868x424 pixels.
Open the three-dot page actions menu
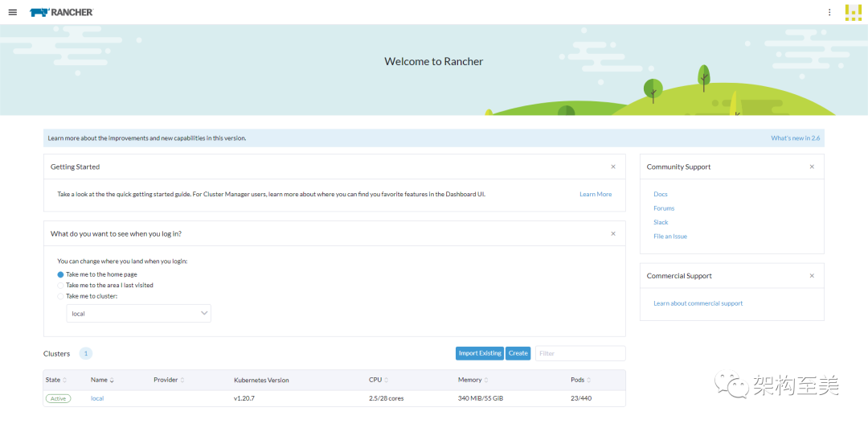click(x=829, y=12)
